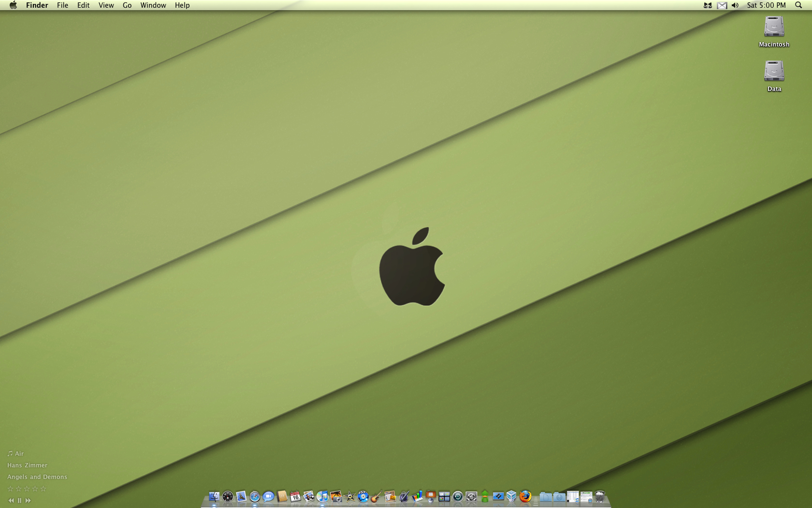This screenshot has width=812, height=508.
Task: Launch Adium green duck icon
Action: [x=485, y=496]
